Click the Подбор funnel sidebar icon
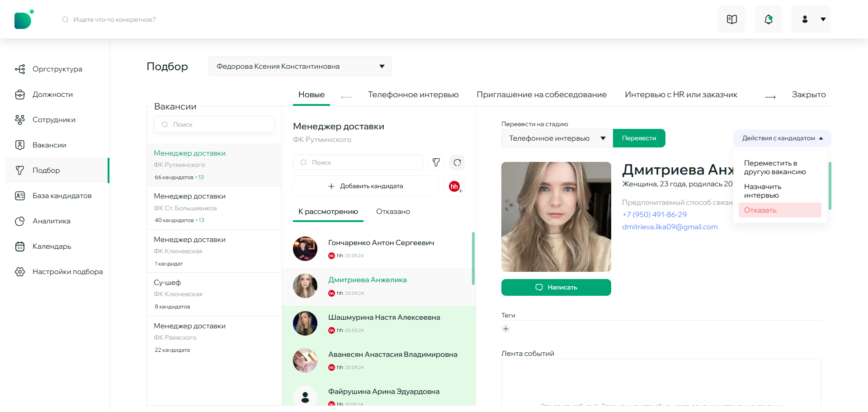Viewport: 868px width, 412px height. coord(20,170)
